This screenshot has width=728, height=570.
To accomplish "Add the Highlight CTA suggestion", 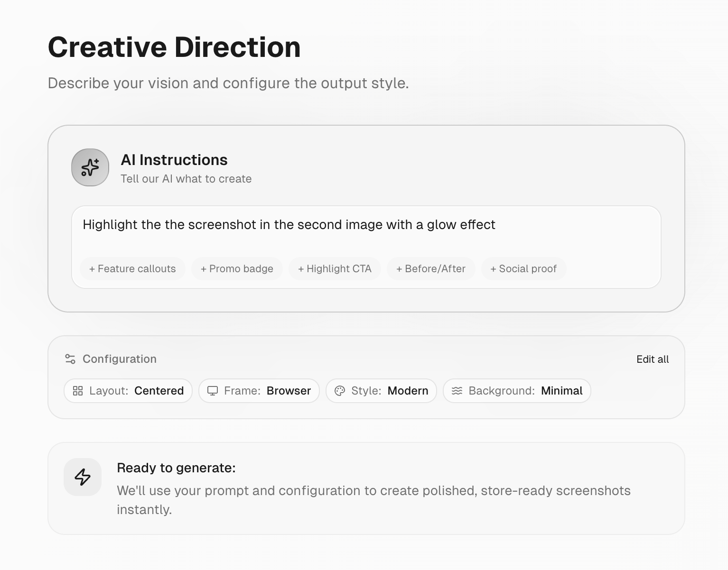I will pyautogui.click(x=335, y=268).
